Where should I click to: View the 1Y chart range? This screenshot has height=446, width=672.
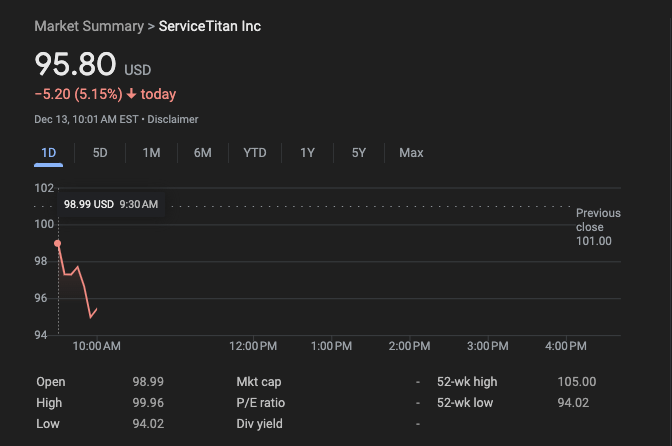(307, 153)
